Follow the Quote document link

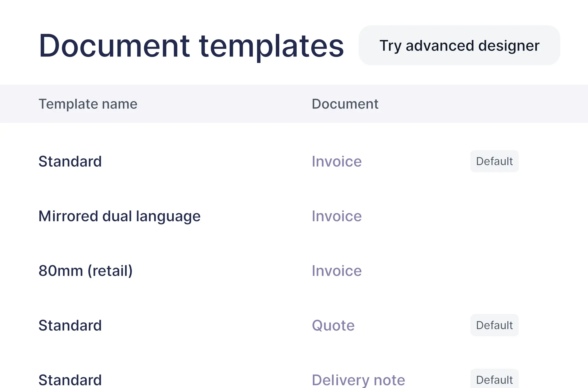pos(333,325)
